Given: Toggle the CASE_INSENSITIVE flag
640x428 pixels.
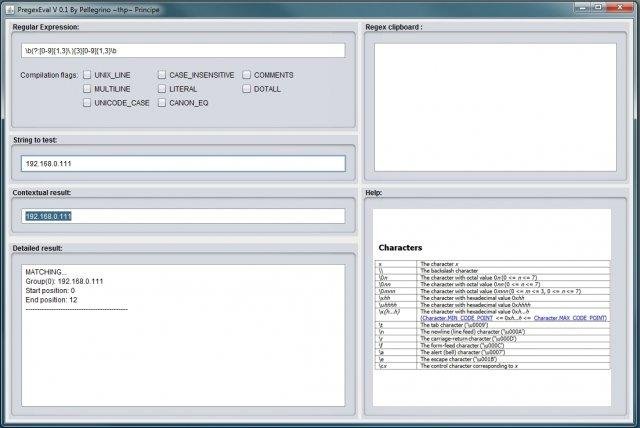Looking at the screenshot, I should click(162, 75).
